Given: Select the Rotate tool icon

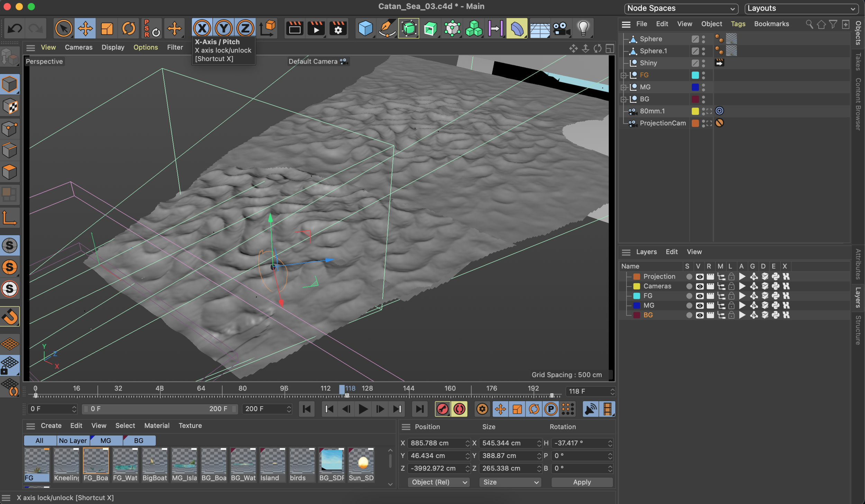Looking at the screenshot, I should pos(128,28).
